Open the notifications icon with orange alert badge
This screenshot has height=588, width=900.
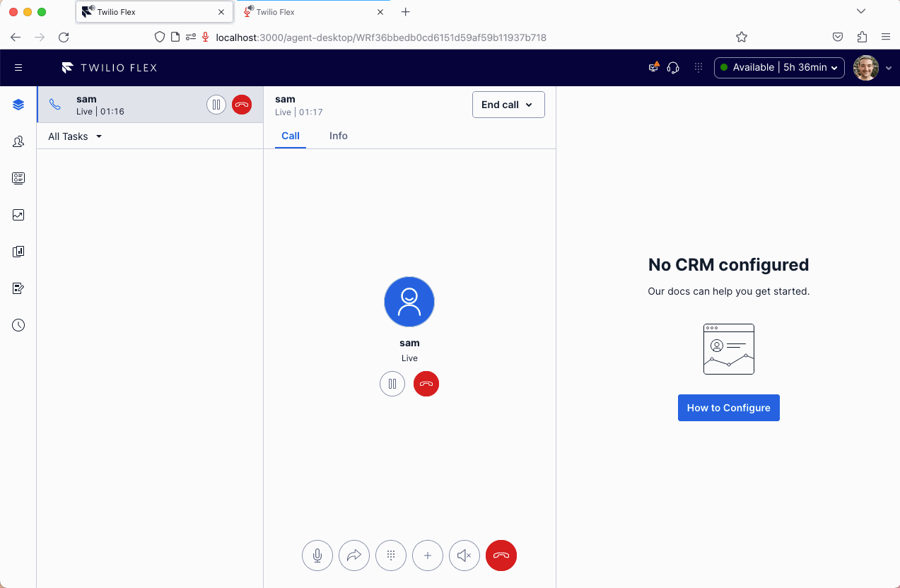coord(654,67)
